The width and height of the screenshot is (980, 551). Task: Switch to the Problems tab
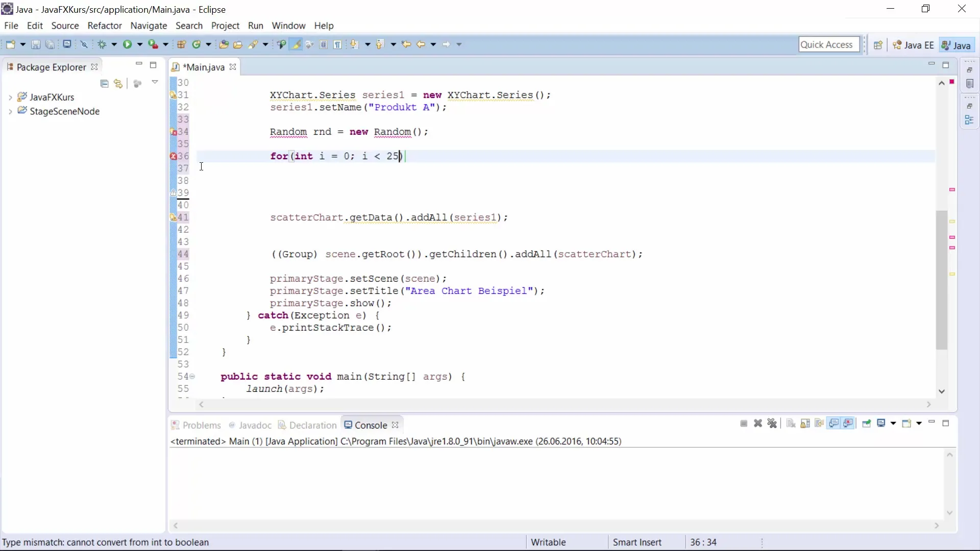[196, 425]
